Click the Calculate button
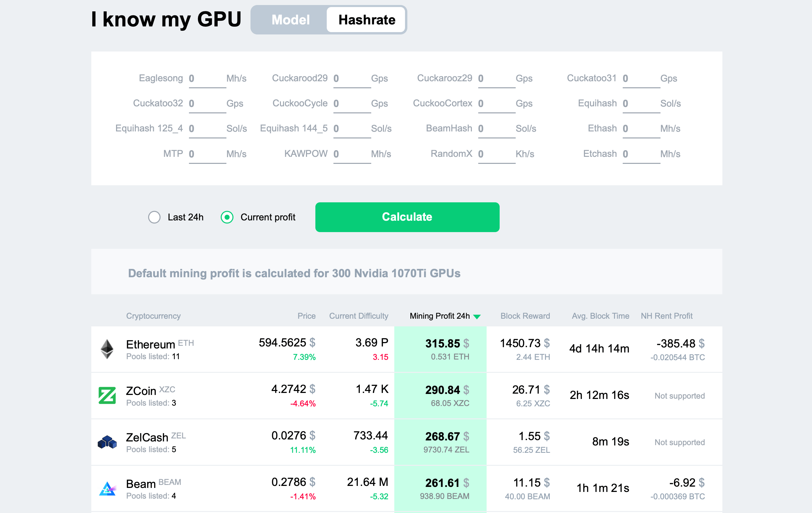The image size is (812, 513). [407, 217]
